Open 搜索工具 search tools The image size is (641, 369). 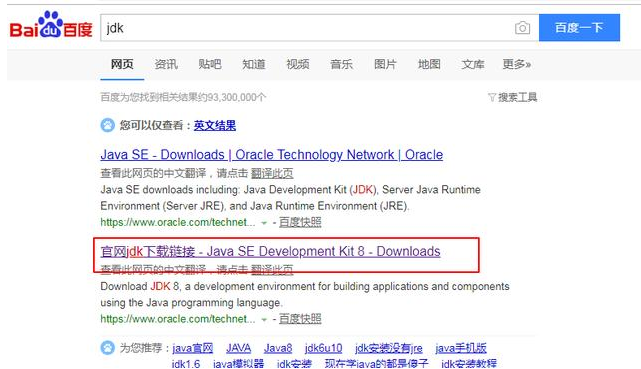tap(517, 97)
